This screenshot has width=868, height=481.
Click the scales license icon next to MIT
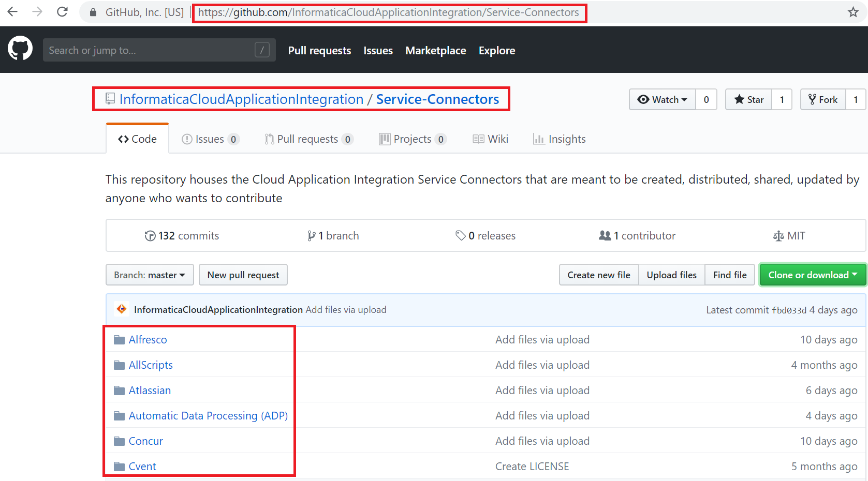tap(778, 236)
